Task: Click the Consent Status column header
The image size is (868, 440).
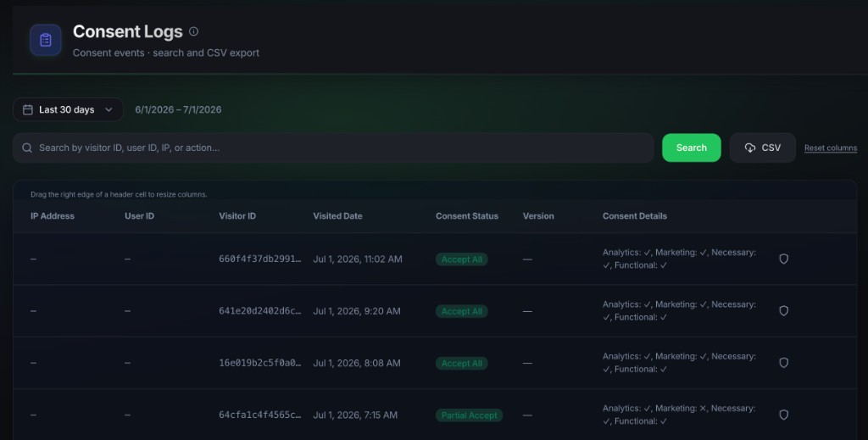Action: point(467,216)
